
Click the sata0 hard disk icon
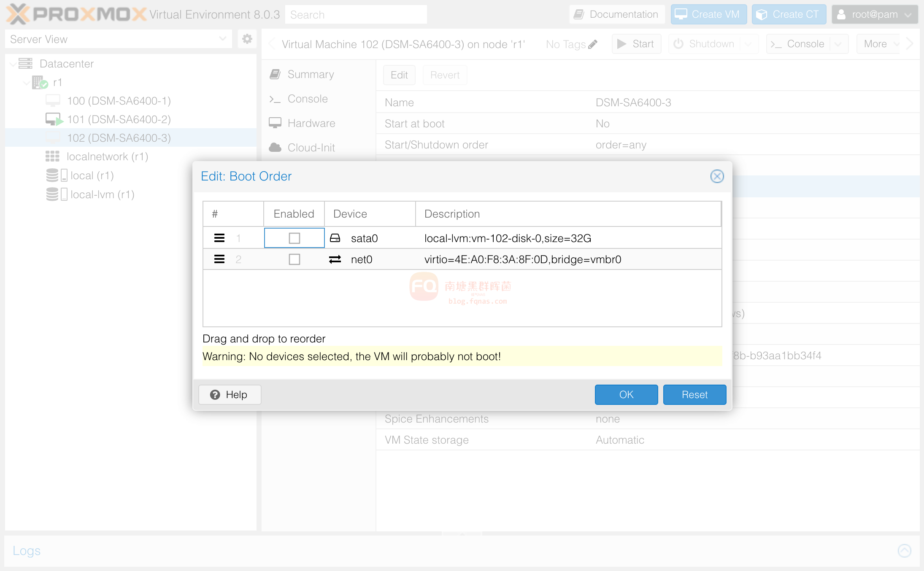pyautogui.click(x=335, y=238)
